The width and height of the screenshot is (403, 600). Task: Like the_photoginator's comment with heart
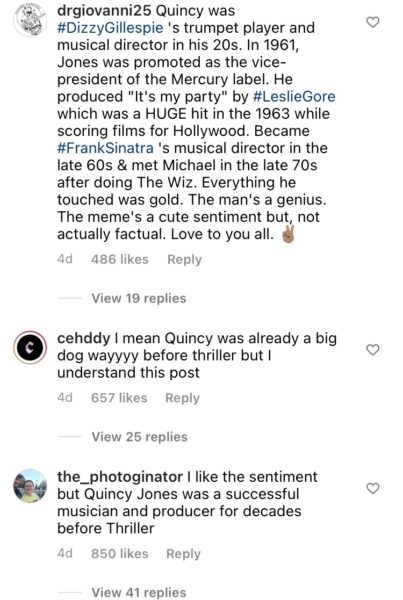[x=373, y=488]
